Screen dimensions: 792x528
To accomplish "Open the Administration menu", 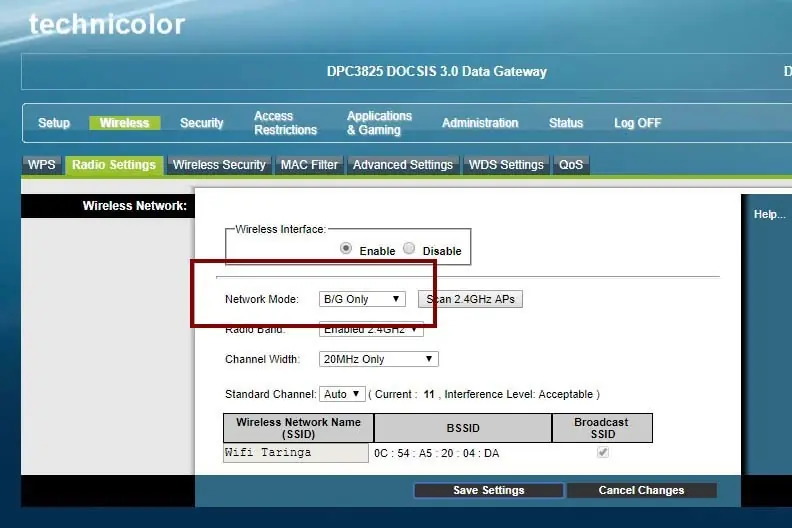I will 480,123.
